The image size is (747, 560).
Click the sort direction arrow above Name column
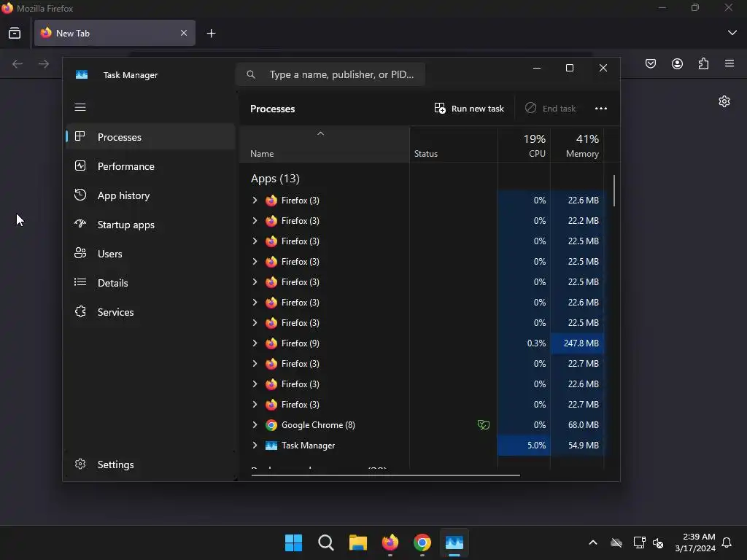321,134
